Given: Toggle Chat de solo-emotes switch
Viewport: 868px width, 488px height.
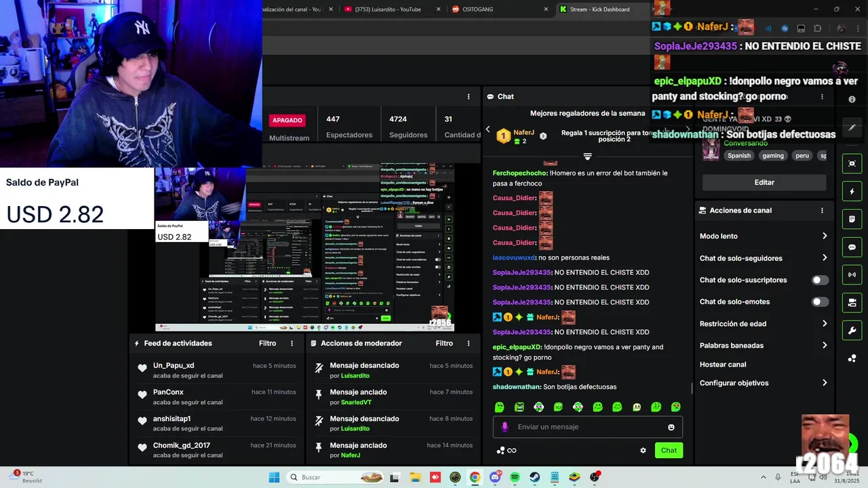Looking at the screenshot, I should click(820, 302).
